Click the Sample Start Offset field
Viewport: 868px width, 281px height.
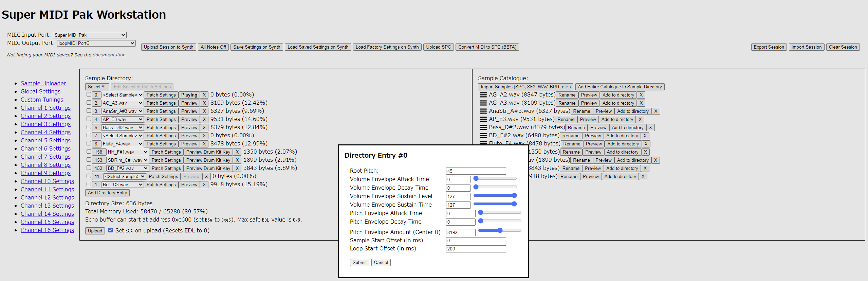click(x=476, y=241)
